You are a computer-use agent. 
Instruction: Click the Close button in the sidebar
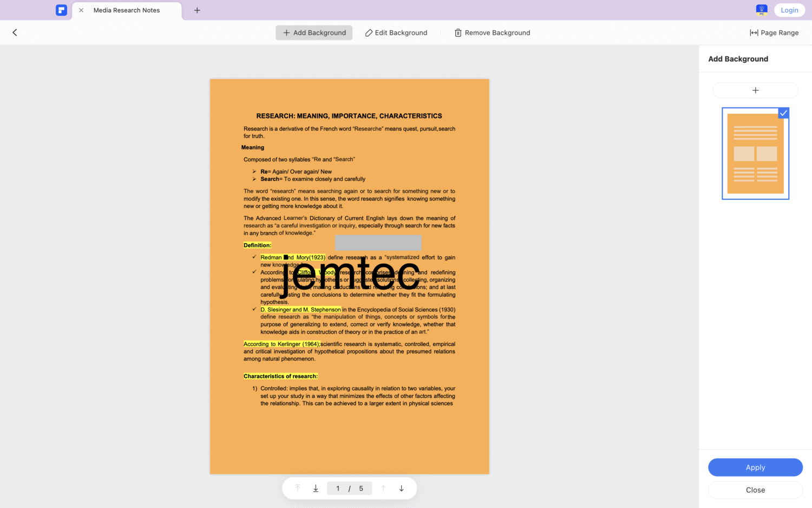pyautogui.click(x=755, y=490)
